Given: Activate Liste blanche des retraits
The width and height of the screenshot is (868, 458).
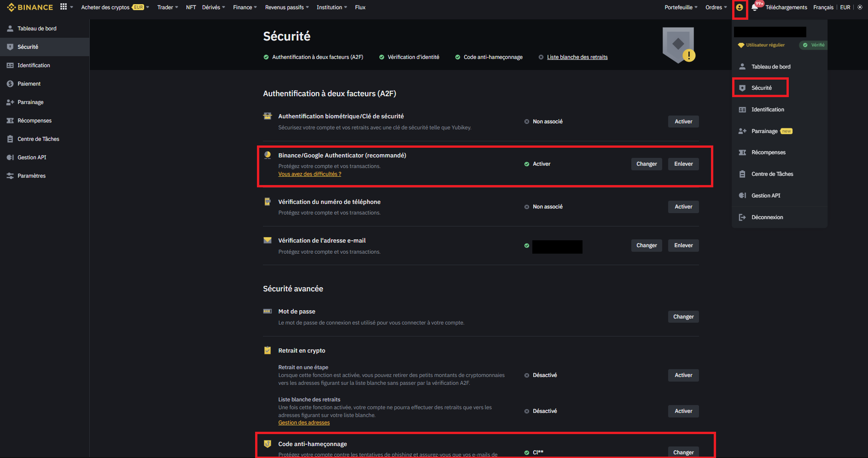Looking at the screenshot, I should 683,411.
